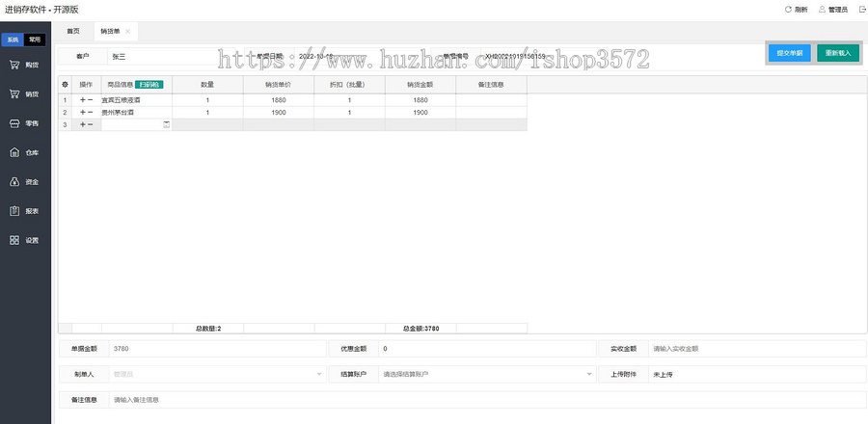This screenshot has width=868, height=424.
Task: Click the logout icon beside 管理员
Action: click(862, 10)
